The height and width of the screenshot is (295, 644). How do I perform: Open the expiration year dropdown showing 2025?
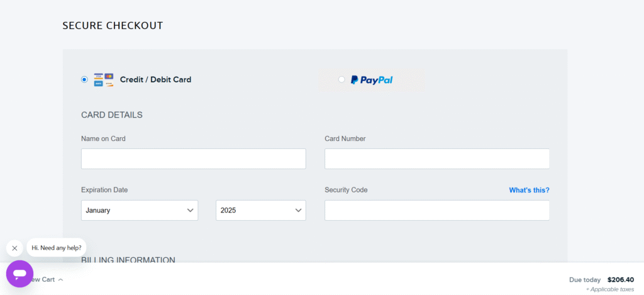click(260, 210)
